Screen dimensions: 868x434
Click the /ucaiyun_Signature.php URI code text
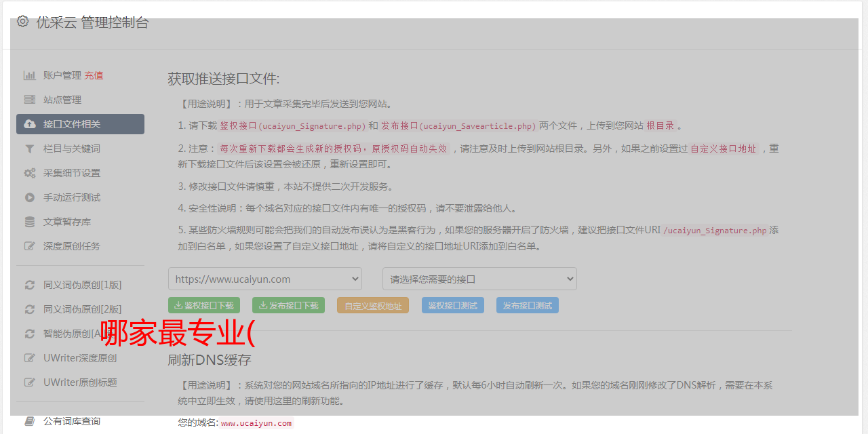pos(715,231)
